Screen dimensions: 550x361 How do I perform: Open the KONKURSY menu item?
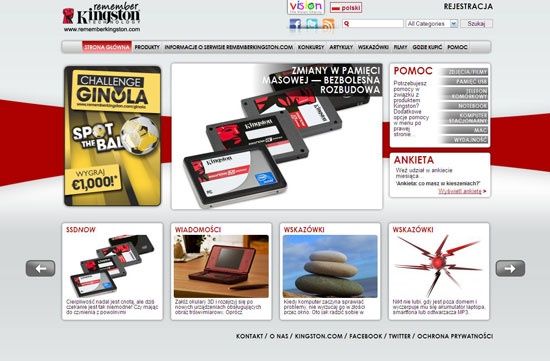pos(311,47)
